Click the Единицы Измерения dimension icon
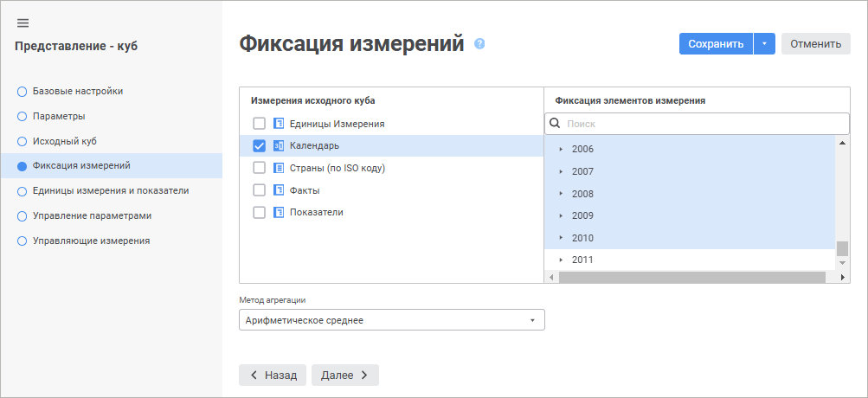The height and width of the screenshot is (398, 868). click(279, 124)
